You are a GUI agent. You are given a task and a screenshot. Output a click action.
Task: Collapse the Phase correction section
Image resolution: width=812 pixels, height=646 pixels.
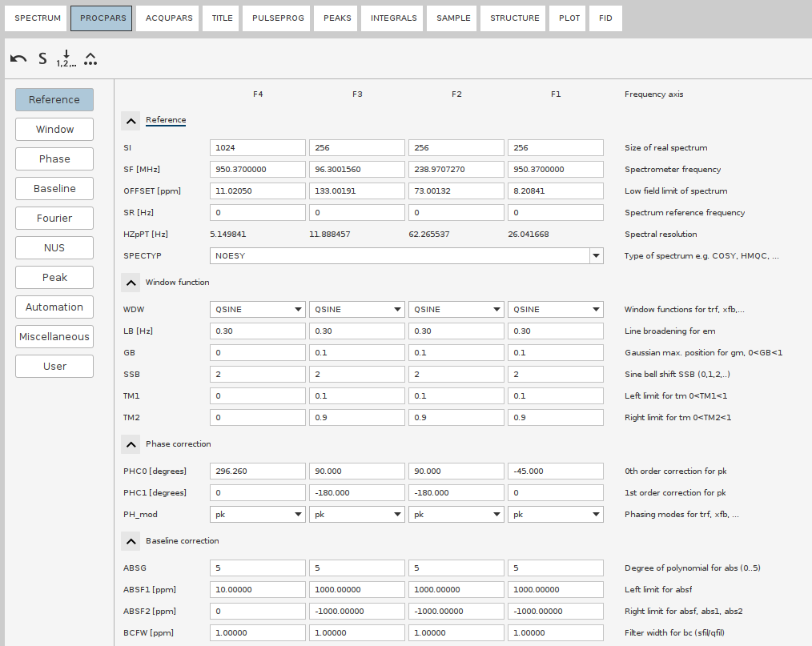tap(131, 443)
